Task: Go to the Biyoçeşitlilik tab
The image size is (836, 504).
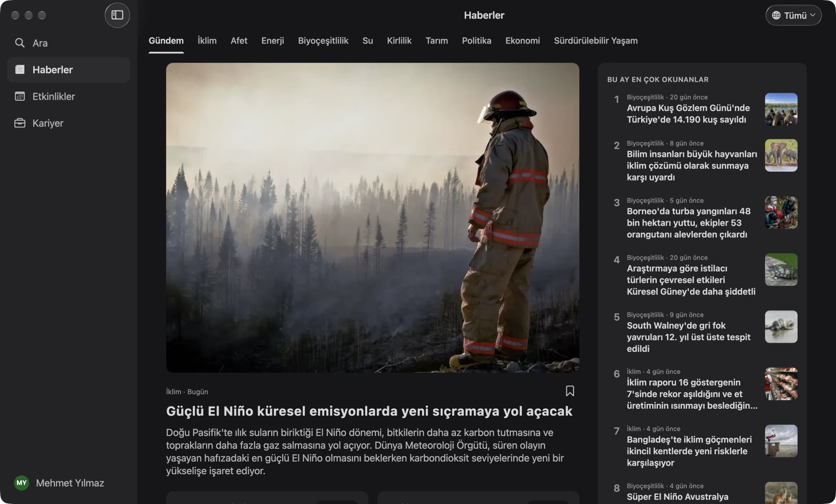Action: [323, 41]
